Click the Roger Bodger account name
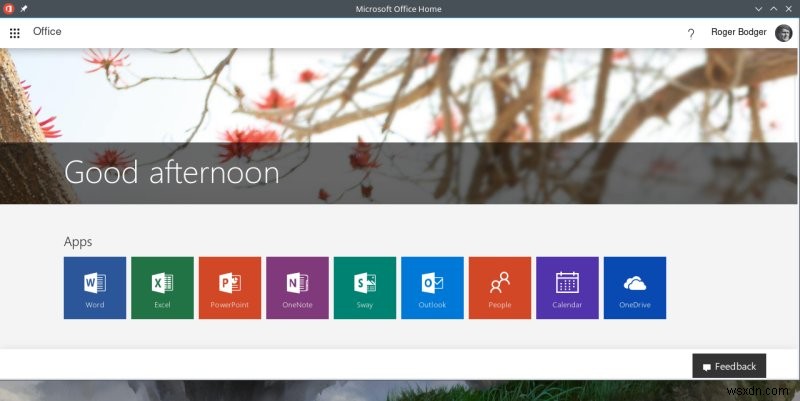Viewport: 800px width, 401px height. 739,32
